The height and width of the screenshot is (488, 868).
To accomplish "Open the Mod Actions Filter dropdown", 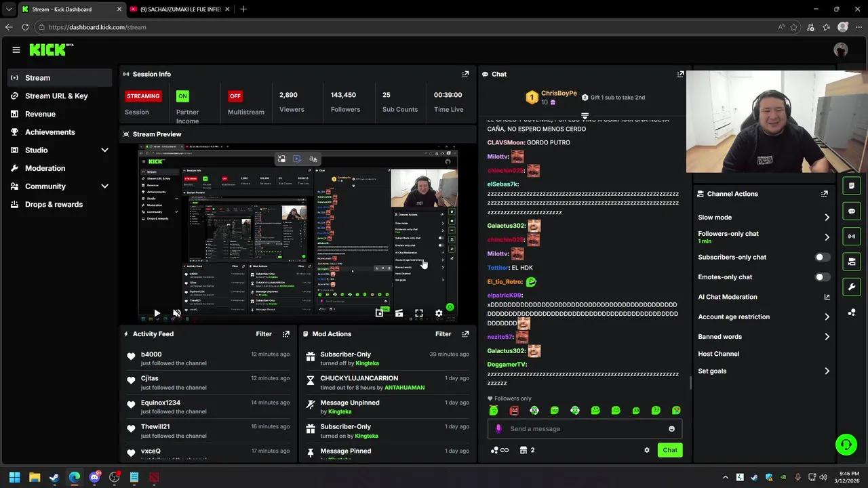I will (x=443, y=334).
